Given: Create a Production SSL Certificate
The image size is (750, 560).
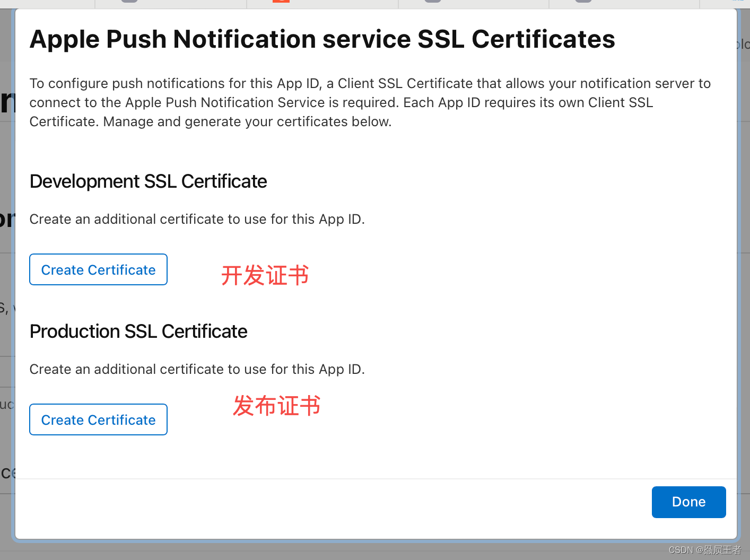Looking at the screenshot, I should [98, 419].
